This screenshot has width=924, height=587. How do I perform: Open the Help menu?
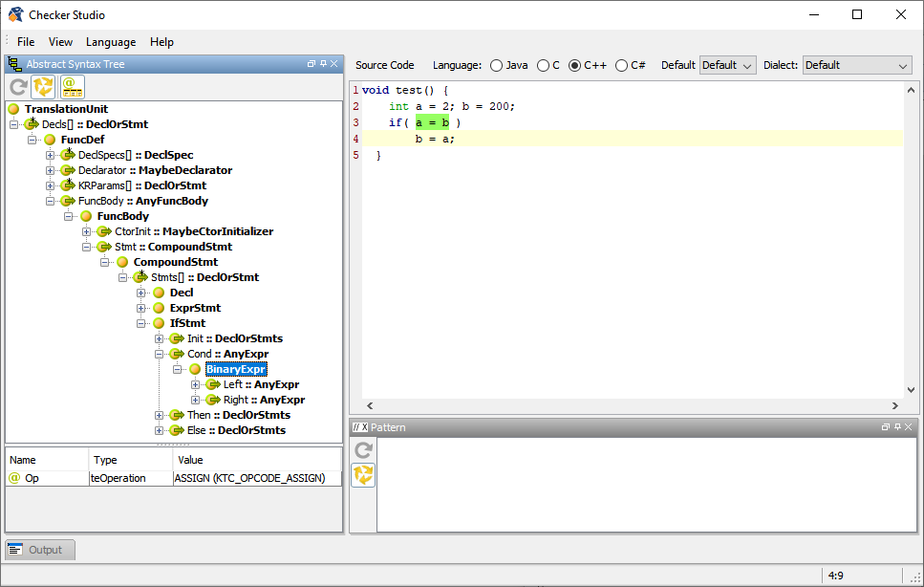(x=161, y=42)
